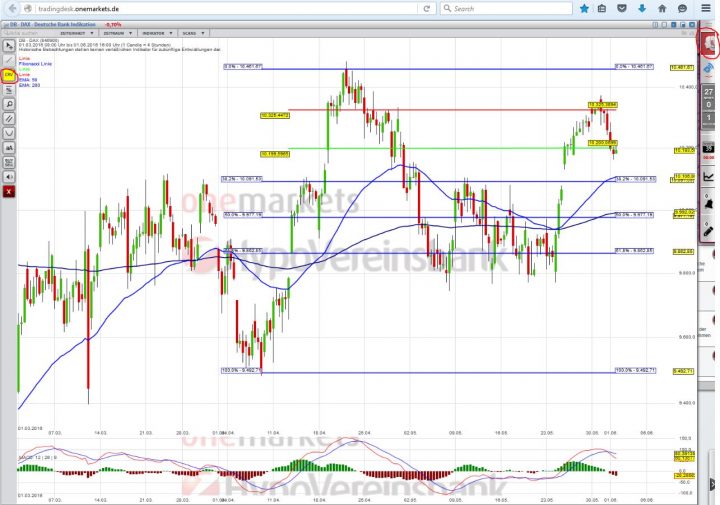Click the EMA: 200 legend entry
Viewport: 720px width, 505px height.
pos(29,85)
